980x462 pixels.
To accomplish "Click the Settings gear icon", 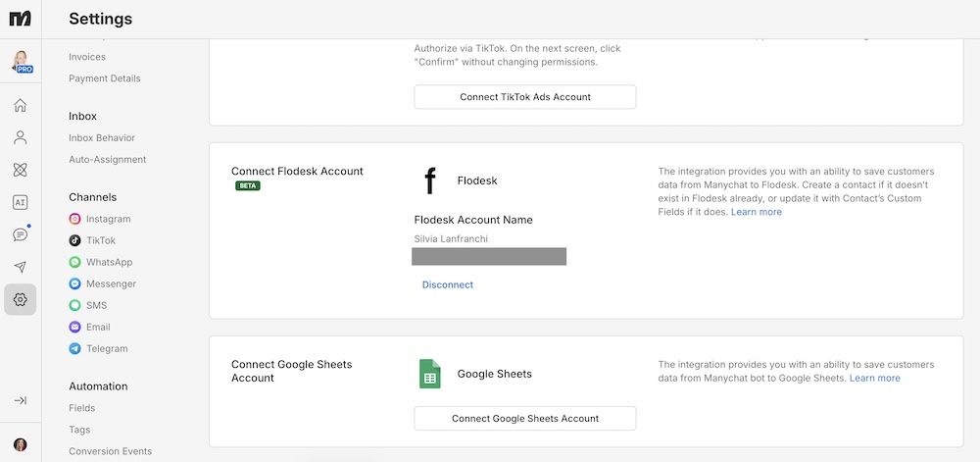I will 21,299.
